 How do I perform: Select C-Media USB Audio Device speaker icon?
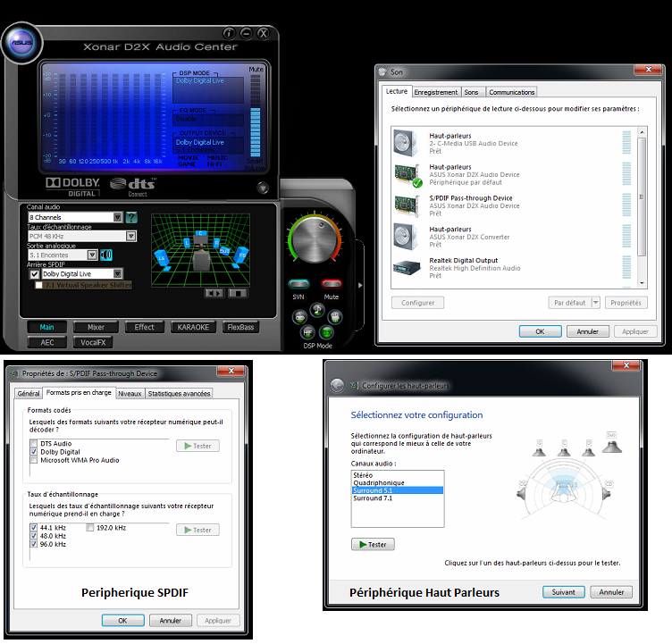tap(406, 143)
